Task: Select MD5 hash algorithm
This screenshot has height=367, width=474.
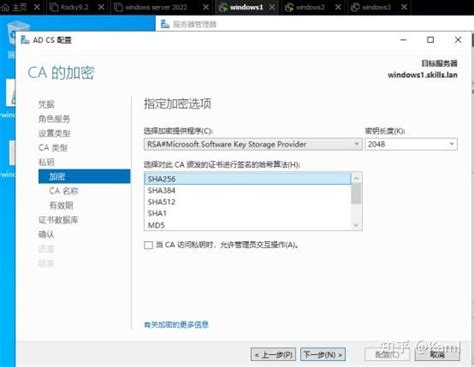Action: (x=248, y=225)
